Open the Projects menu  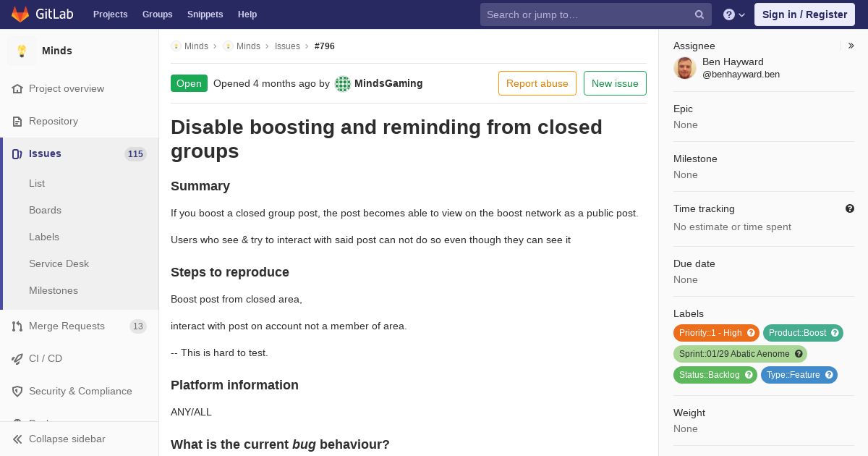point(110,14)
